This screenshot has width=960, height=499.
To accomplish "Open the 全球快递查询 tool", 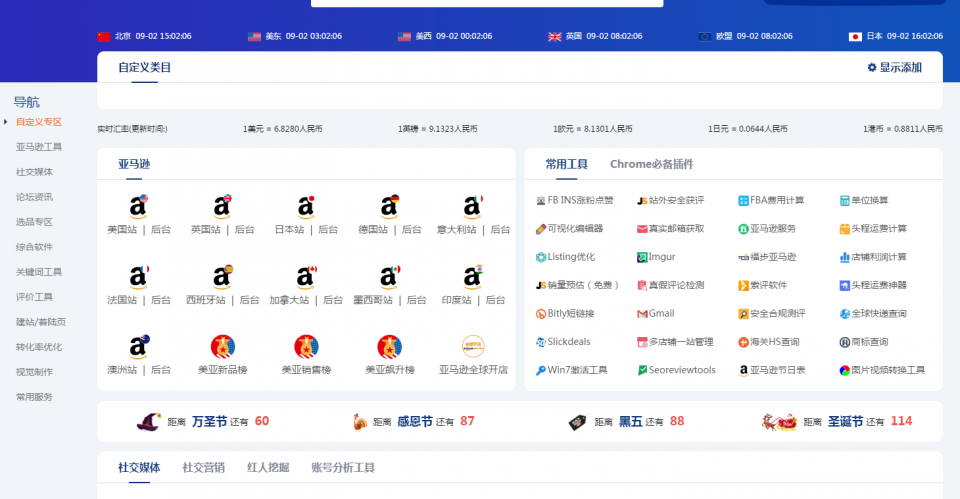I will (x=872, y=313).
